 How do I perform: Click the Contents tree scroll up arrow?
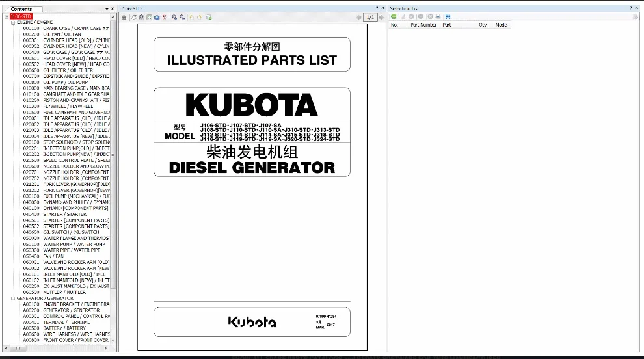[x=113, y=17]
